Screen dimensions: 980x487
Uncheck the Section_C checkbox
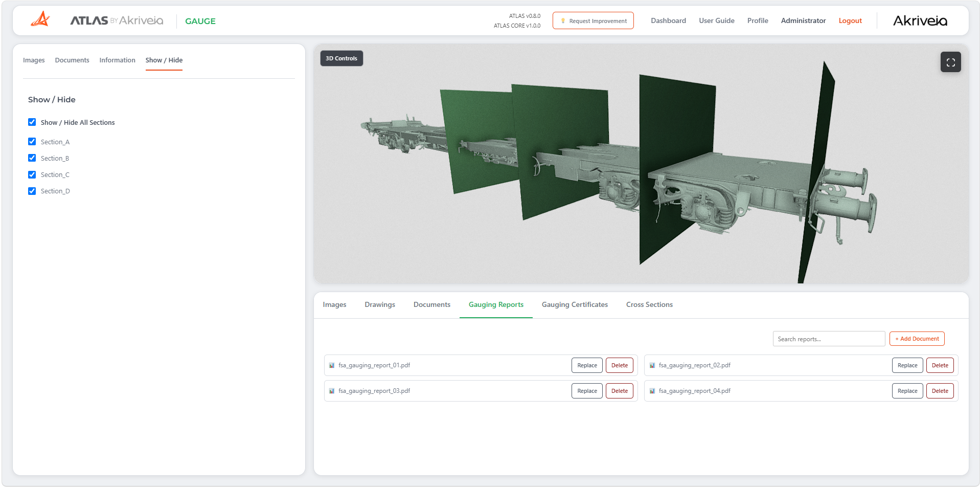(x=32, y=174)
